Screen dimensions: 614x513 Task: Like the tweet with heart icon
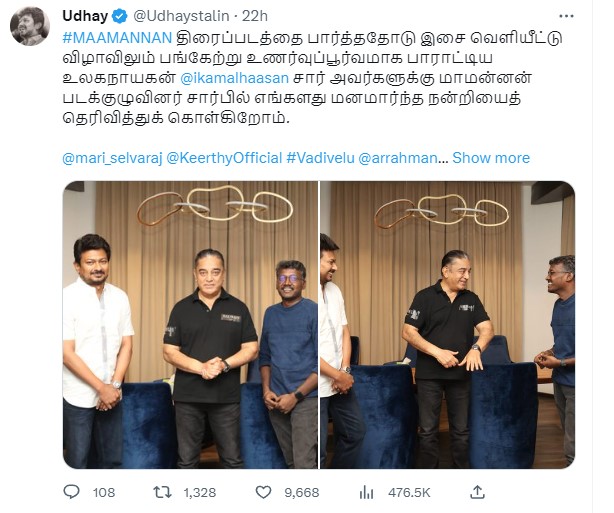[x=263, y=492]
